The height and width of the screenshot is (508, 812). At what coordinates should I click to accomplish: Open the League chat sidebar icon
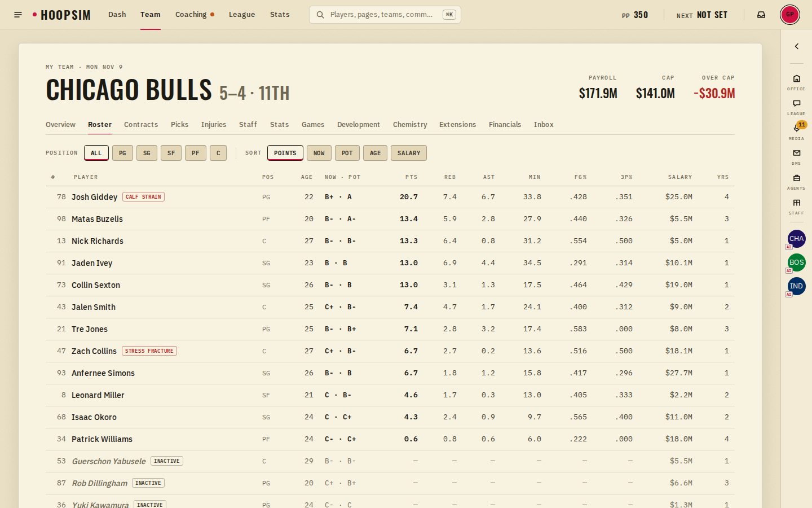tap(796, 107)
